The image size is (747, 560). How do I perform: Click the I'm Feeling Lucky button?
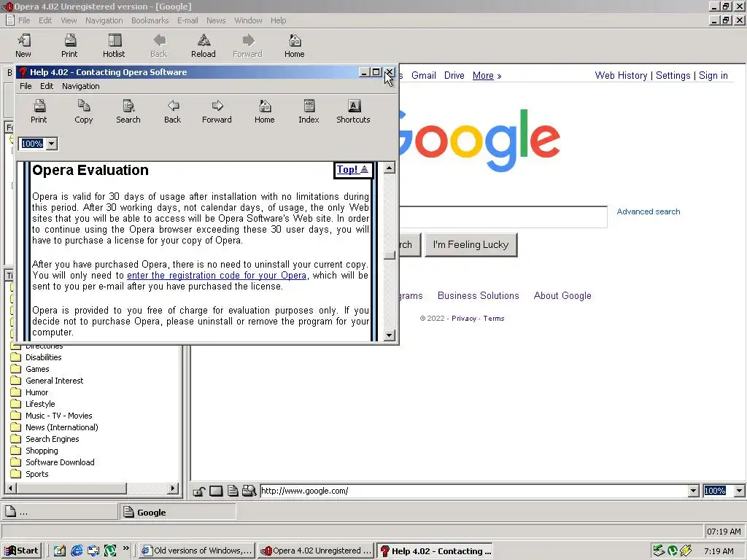pos(471,245)
